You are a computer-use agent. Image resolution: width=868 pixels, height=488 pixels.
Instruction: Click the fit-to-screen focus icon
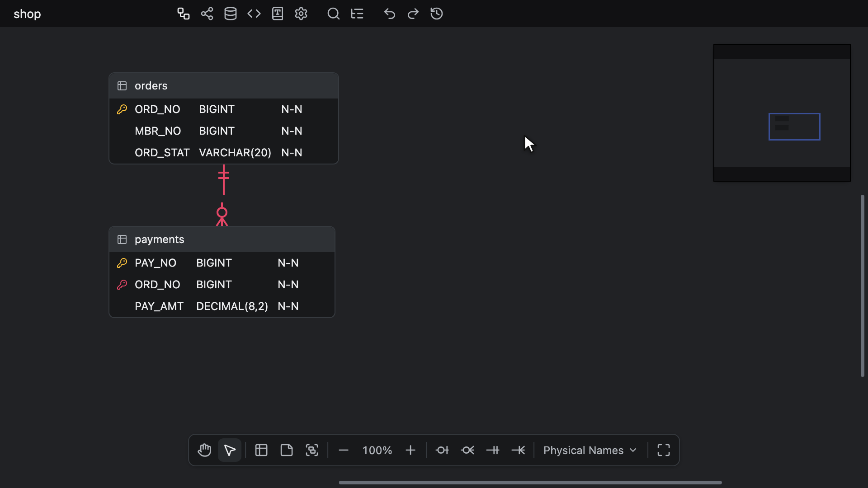(312, 450)
